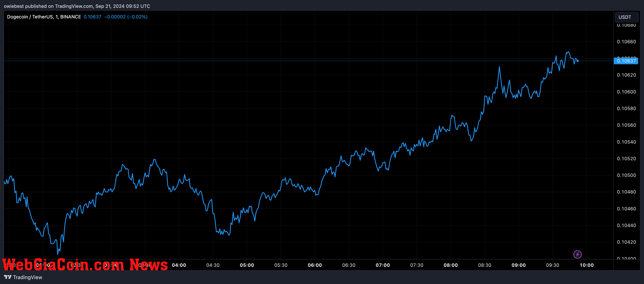644x284 pixels.
Task: Click the 0.10460 price axis label
Action: coord(627,209)
